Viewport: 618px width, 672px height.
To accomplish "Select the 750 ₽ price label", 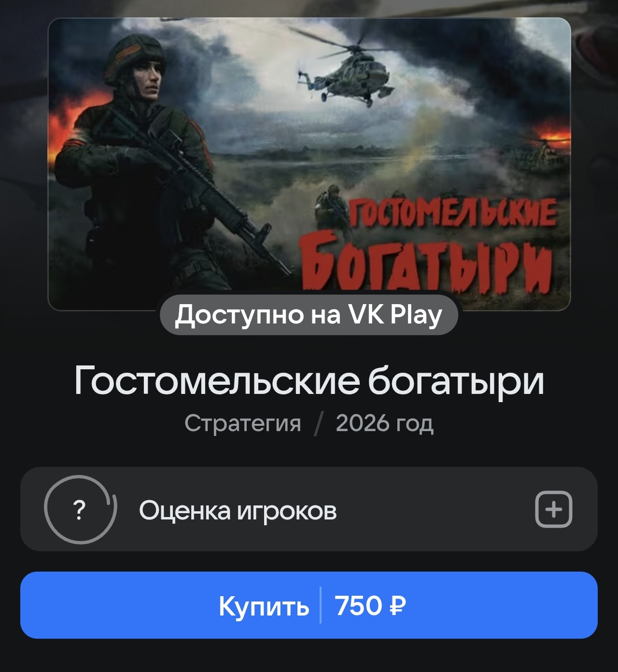I will (x=370, y=605).
